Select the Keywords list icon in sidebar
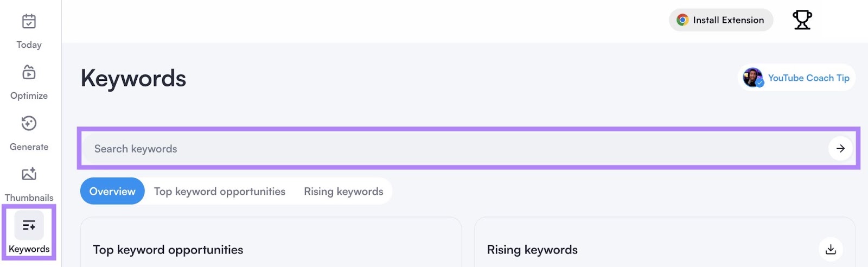This screenshot has width=868, height=267. coord(29,225)
